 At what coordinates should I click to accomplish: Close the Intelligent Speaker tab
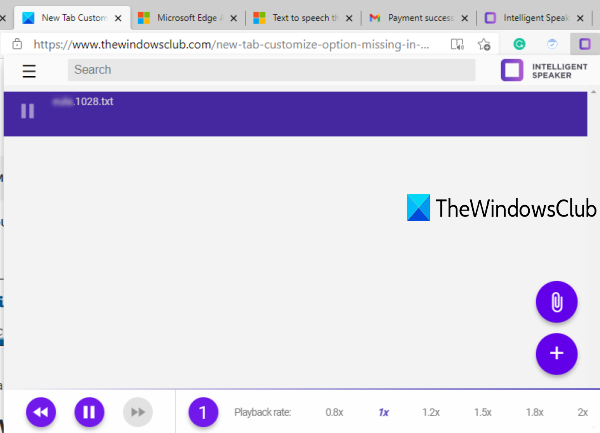tap(580, 18)
